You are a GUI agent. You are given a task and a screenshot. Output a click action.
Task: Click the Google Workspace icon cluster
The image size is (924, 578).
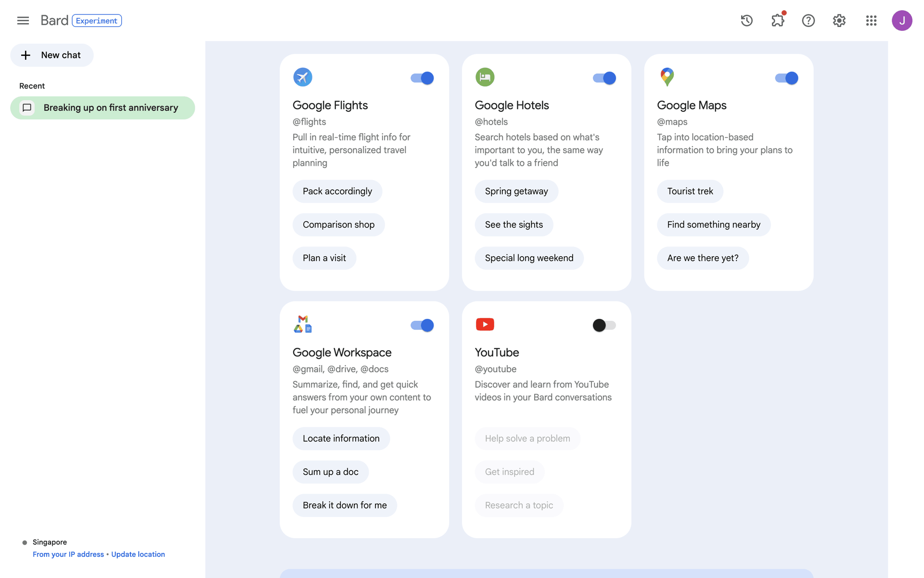[303, 324]
